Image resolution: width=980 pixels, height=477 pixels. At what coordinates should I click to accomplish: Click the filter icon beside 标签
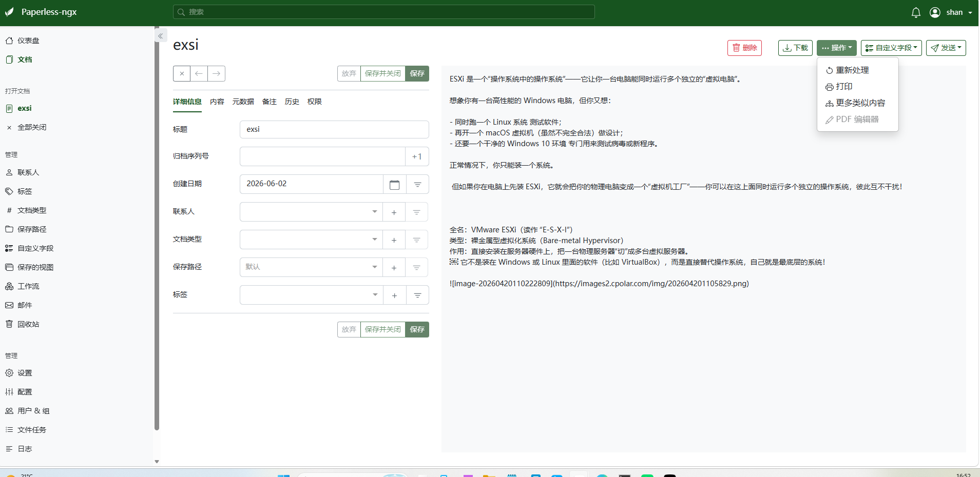[x=417, y=295]
